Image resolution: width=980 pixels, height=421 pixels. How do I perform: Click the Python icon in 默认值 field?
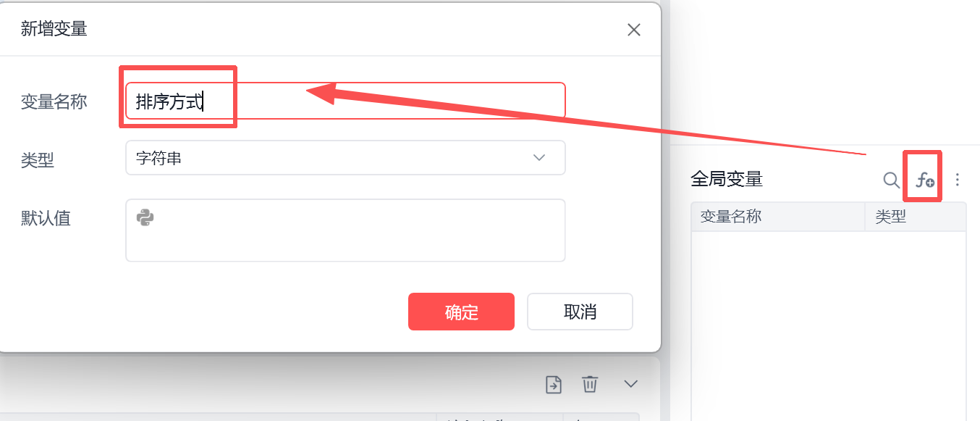pos(145,217)
